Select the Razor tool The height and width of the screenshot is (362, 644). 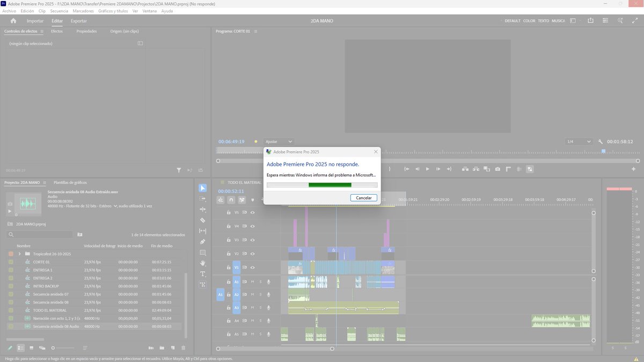[x=202, y=220]
